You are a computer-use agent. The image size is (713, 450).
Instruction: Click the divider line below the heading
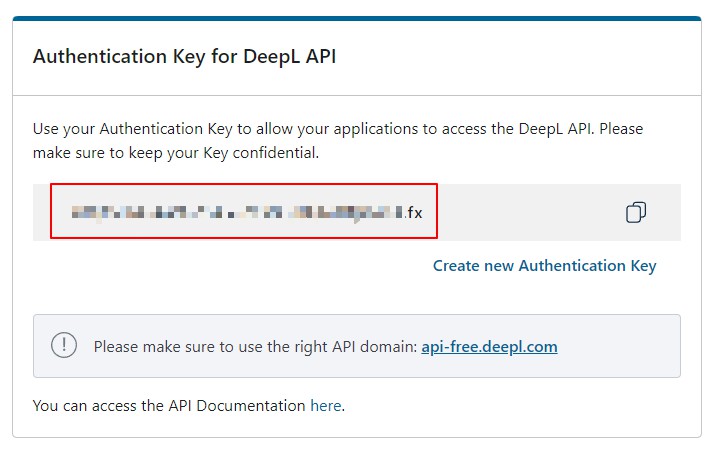pos(357,95)
